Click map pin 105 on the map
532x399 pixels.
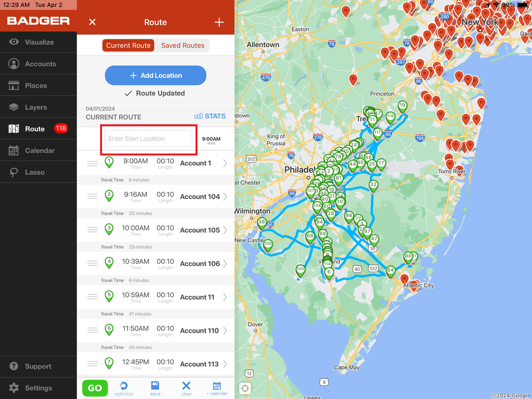[300, 270]
